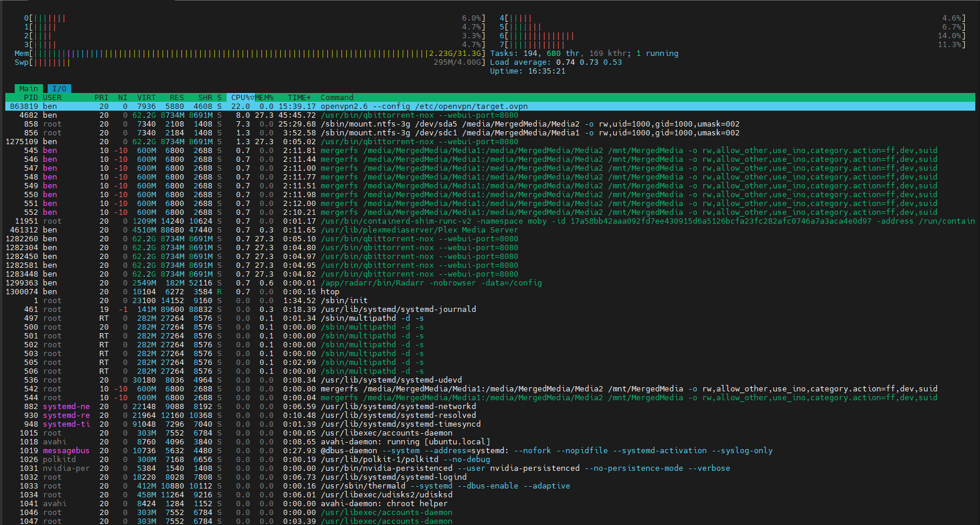Select mergerfs thread with PID 548

point(490,177)
